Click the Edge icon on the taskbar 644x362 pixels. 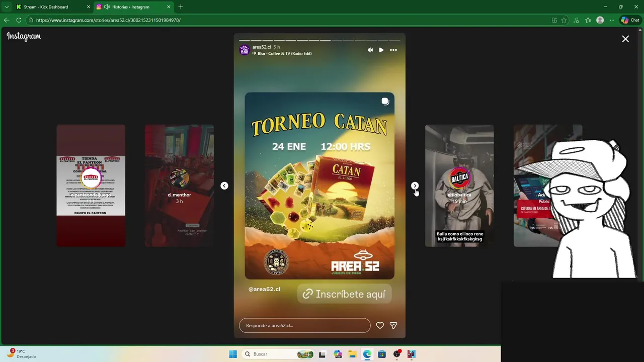[x=367, y=354]
